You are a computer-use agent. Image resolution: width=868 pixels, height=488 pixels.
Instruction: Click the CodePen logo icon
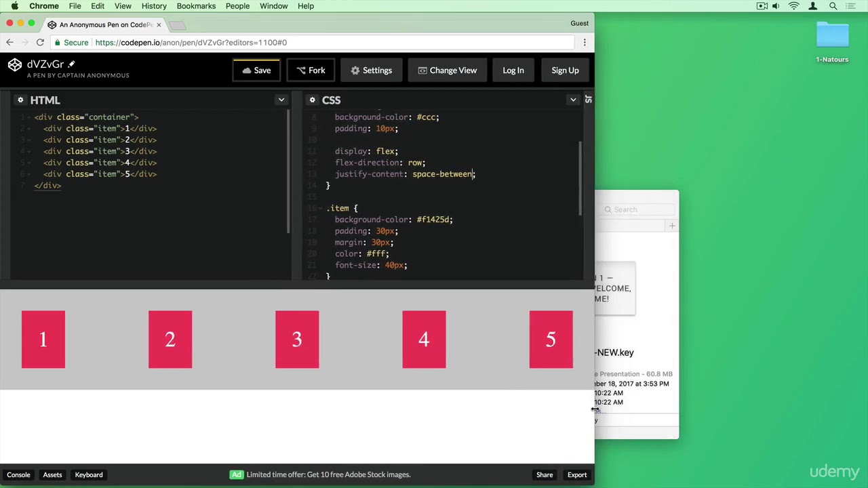click(15, 64)
